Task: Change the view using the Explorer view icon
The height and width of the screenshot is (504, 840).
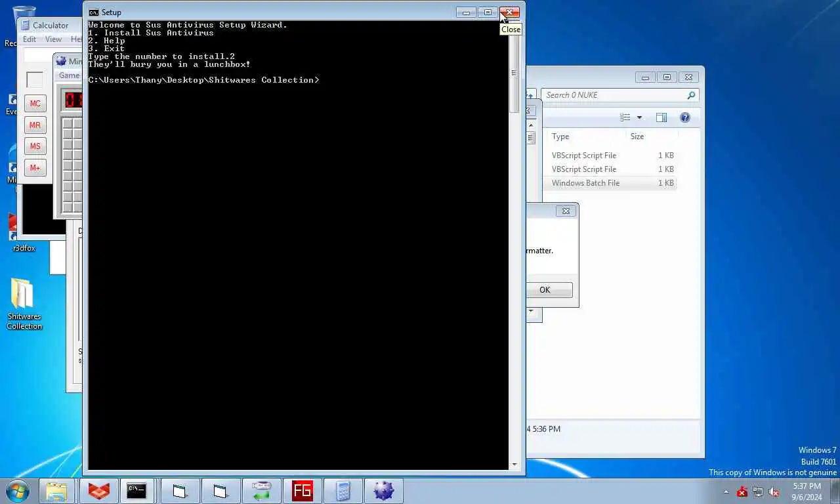Action: coord(625,117)
